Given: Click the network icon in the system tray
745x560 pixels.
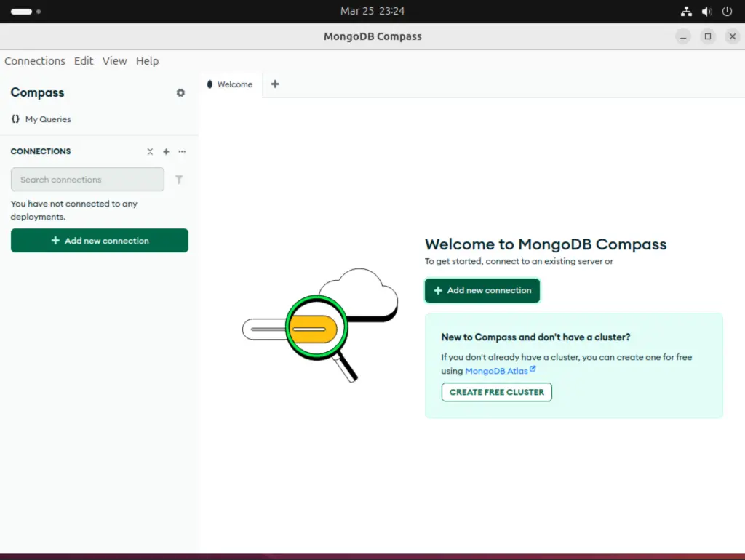Looking at the screenshot, I should click(686, 11).
